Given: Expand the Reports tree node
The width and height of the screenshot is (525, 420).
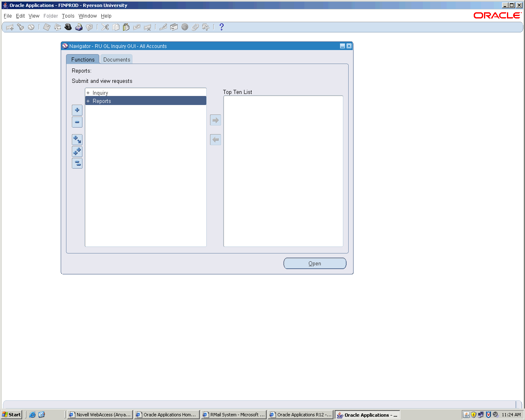Looking at the screenshot, I should click(88, 101).
